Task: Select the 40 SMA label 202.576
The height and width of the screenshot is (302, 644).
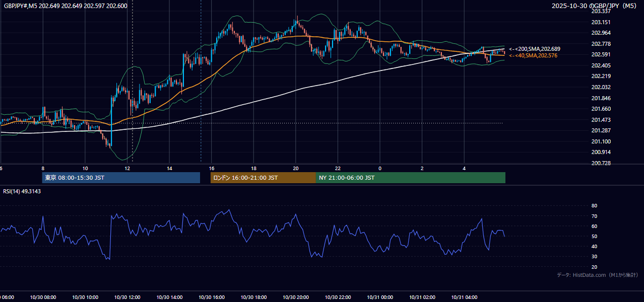Action: [x=533, y=55]
